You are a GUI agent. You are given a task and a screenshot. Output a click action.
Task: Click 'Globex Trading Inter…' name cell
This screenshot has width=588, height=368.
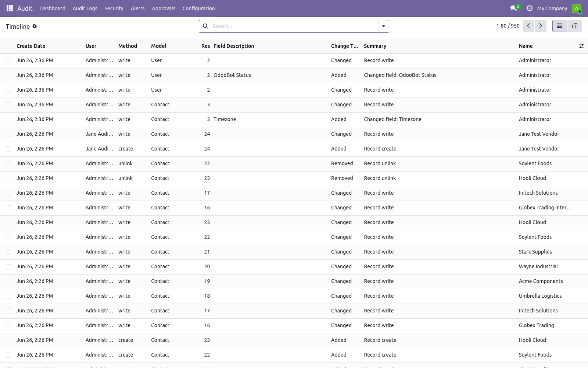click(x=545, y=208)
